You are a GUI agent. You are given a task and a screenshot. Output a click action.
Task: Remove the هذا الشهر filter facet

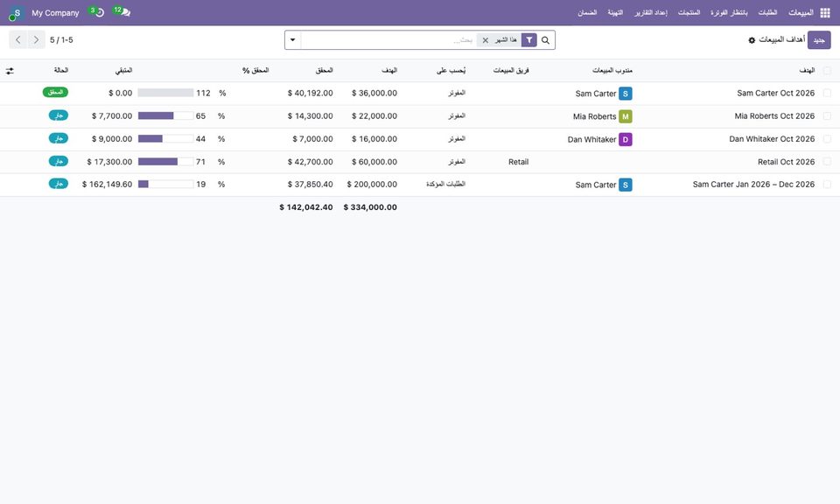tap(486, 40)
